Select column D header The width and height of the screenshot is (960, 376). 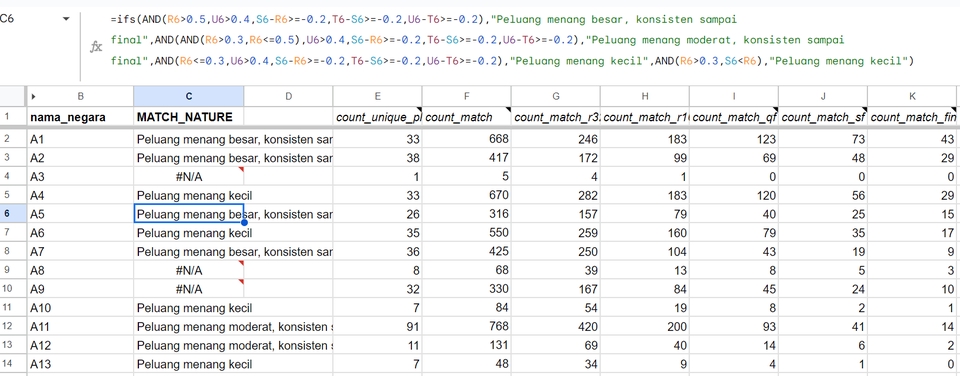pos(288,96)
